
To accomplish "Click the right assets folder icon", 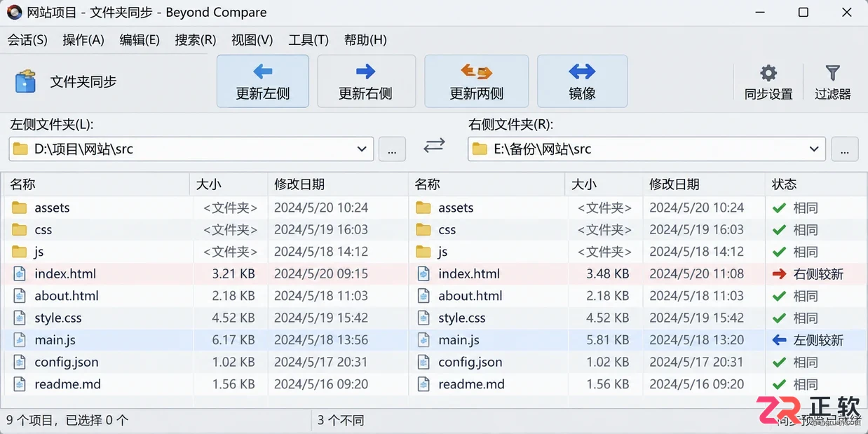I will pyautogui.click(x=423, y=208).
